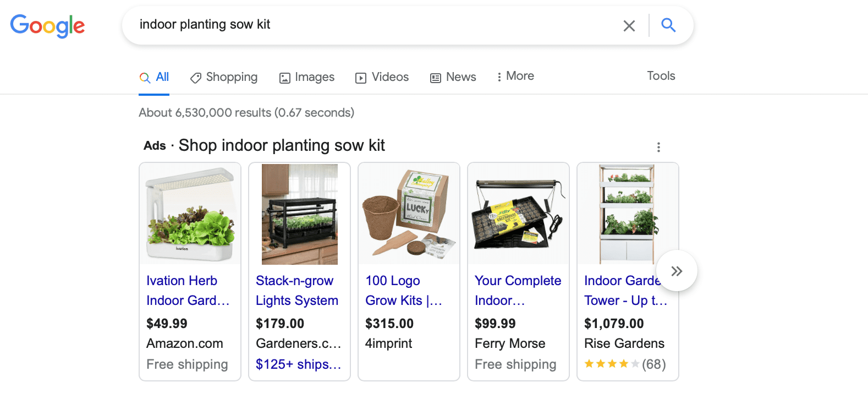Viewport: 868px width, 404px height.
Task: Advance the product carousel with double-arrow button
Action: (x=677, y=271)
